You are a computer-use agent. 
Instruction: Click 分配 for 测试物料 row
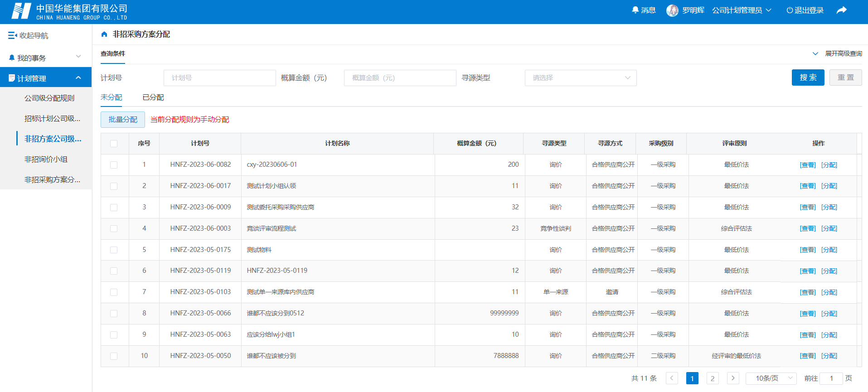pyautogui.click(x=829, y=250)
